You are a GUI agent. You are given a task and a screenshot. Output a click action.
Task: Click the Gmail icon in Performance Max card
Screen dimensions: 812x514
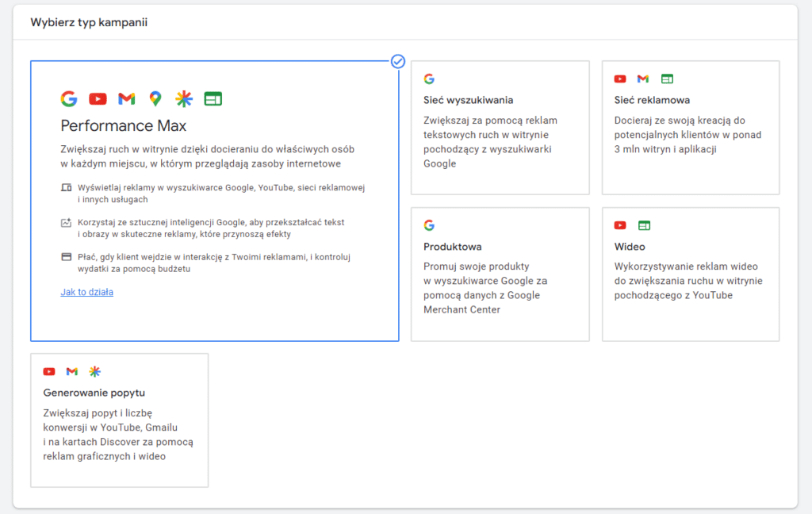point(126,99)
